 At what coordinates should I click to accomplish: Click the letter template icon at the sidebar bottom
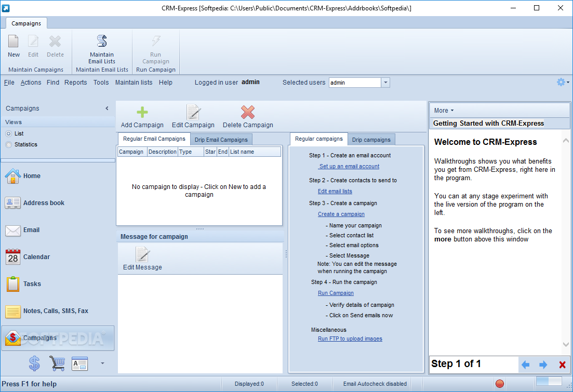pos(79,363)
